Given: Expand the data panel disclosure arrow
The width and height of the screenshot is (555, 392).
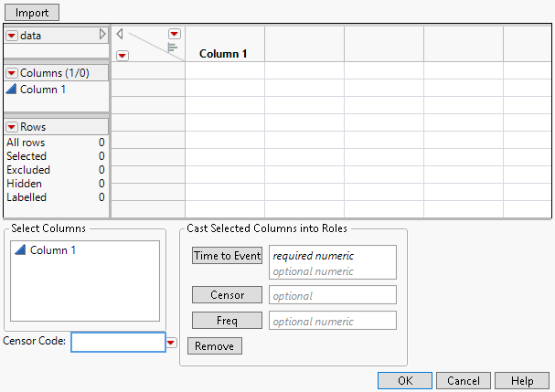Looking at the screenshot, I should (x=102, y=35).
